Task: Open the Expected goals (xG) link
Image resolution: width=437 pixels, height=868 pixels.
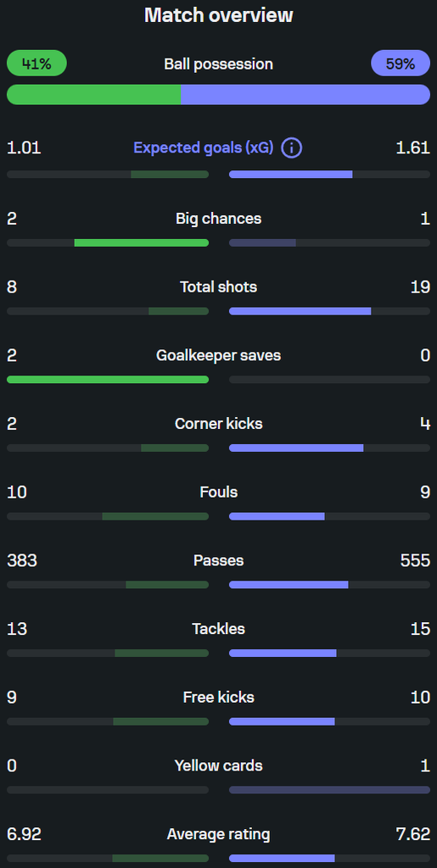Action: tap(204, 147)
